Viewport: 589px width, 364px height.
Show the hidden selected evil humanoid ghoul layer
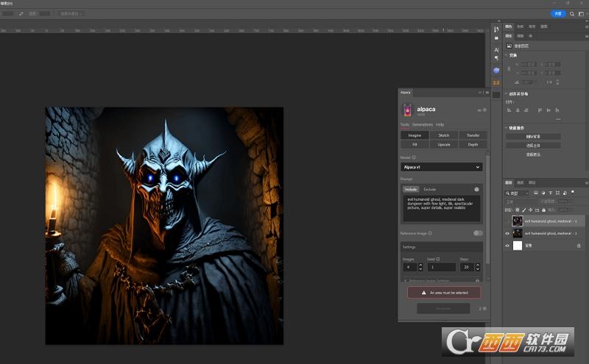pos(507,221)
